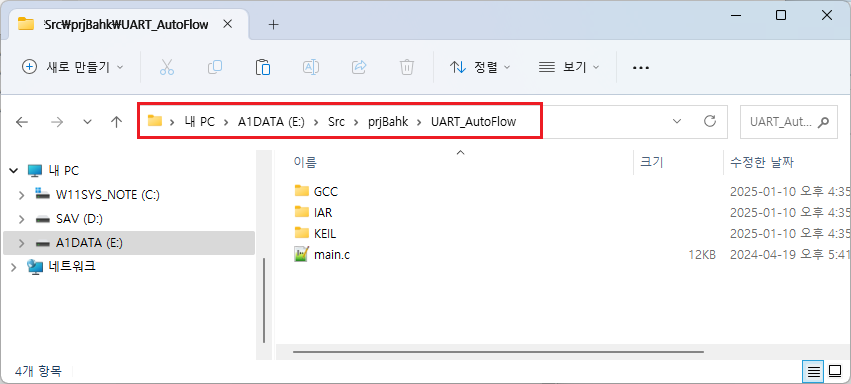Viewport: 851px width, 384px height.
Task: Collapse the 내 PC tree node
Action: pos(14,171)
